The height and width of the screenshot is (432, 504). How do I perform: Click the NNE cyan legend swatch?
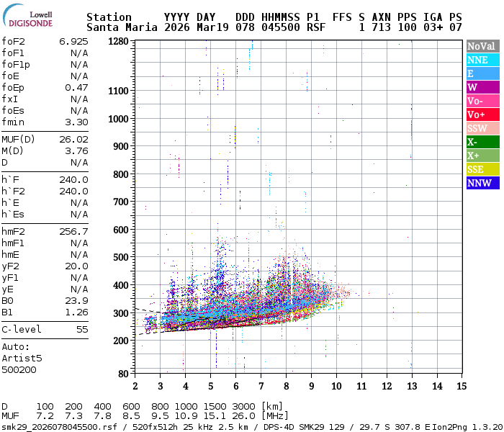pyautogui.click(x=482, y=60)
